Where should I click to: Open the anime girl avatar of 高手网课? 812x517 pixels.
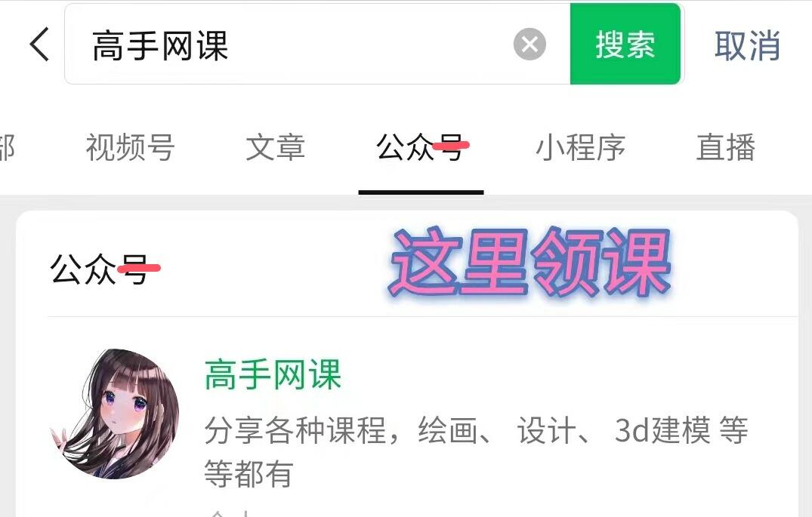pos(115,414)
